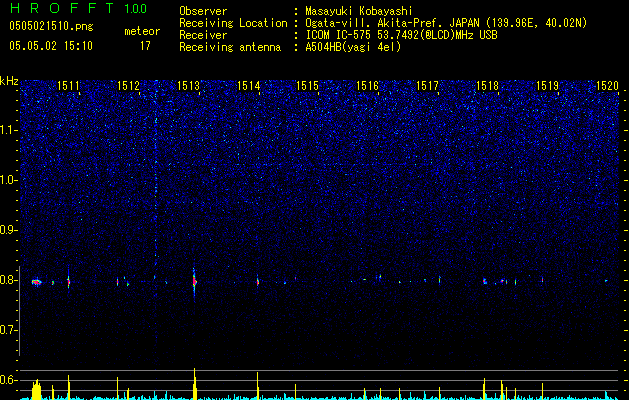The height and width of the screenshot is (400, 629).
Task: Click the 0.9 kHz frequency label
Action: 8,230
